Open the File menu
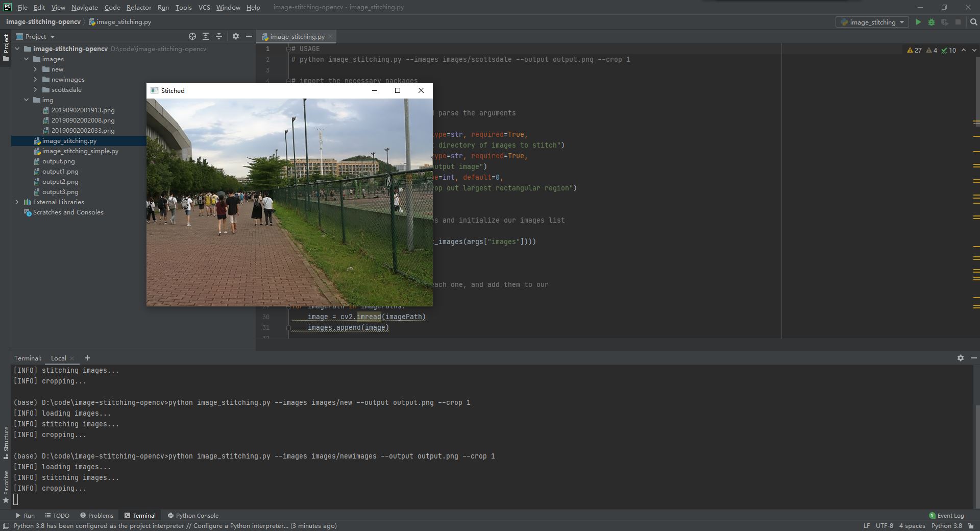 (22, 7)
